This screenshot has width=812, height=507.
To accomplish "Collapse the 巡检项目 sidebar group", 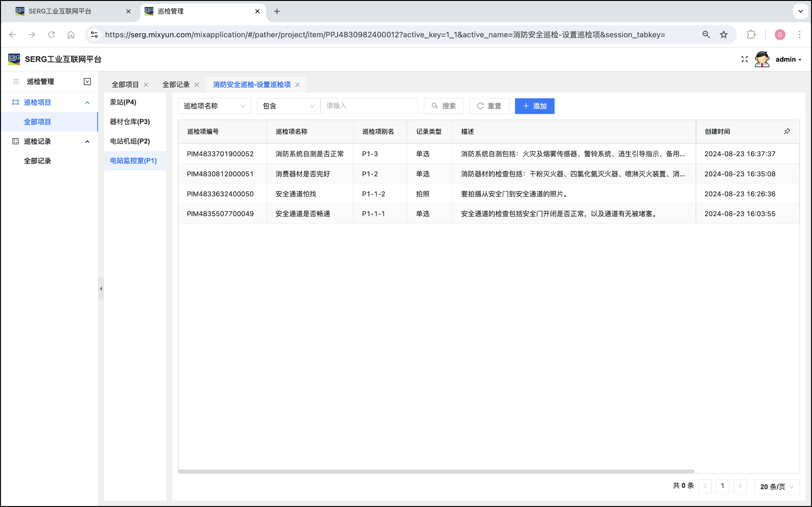I will click(87, 102).
